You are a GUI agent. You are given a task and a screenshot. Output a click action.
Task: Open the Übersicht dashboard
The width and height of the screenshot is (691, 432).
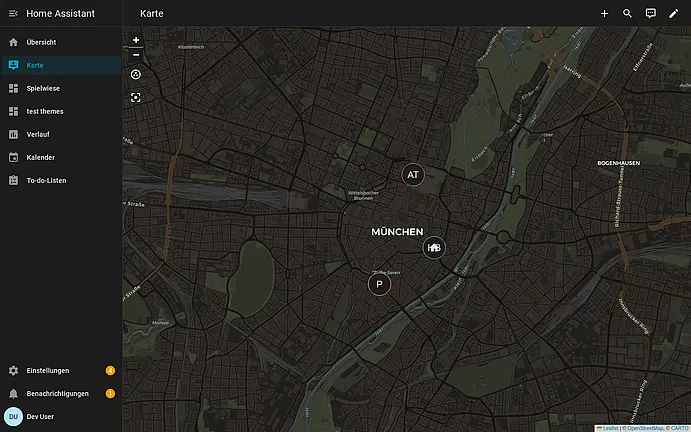click(61, 42)
